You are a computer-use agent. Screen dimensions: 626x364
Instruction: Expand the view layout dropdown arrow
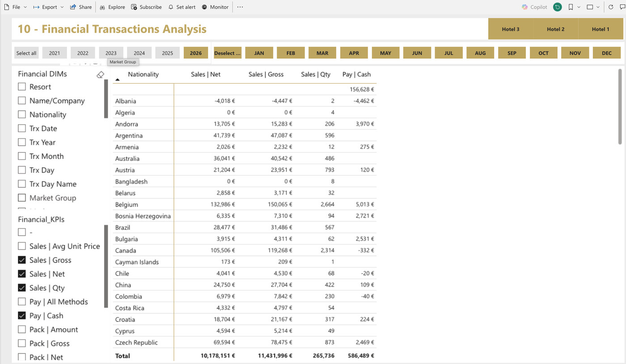(598, 7)
